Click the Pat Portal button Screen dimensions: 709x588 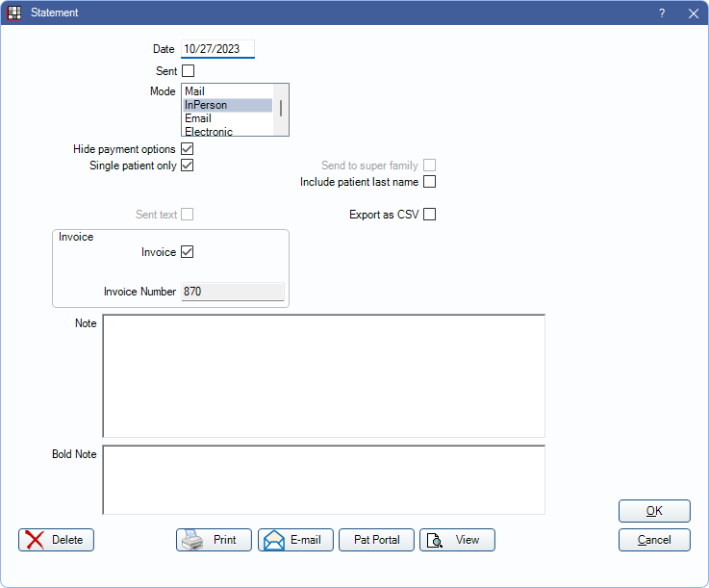[x=376, y=540]
